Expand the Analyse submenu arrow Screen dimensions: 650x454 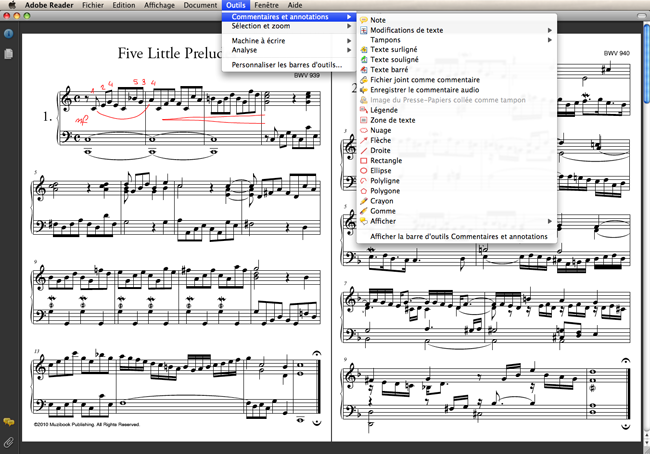[x=349, y=50]
